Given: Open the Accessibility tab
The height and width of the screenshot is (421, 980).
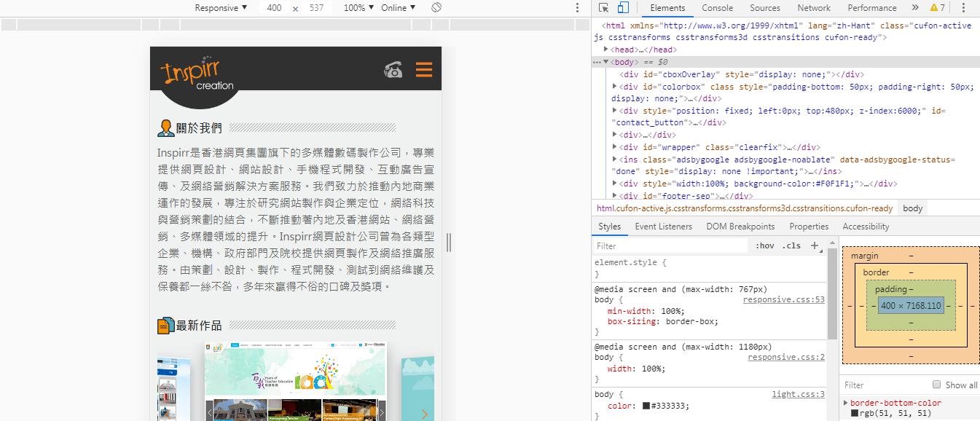Looking at the screenshot, I should pos(866,227).
